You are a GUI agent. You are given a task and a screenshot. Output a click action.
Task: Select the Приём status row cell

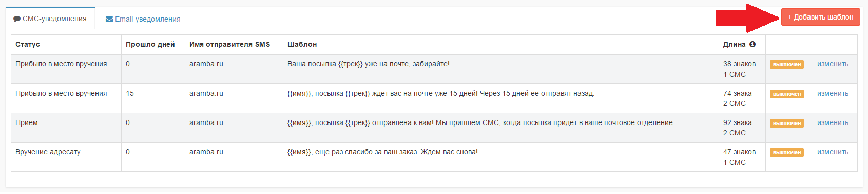pos(66,128)
